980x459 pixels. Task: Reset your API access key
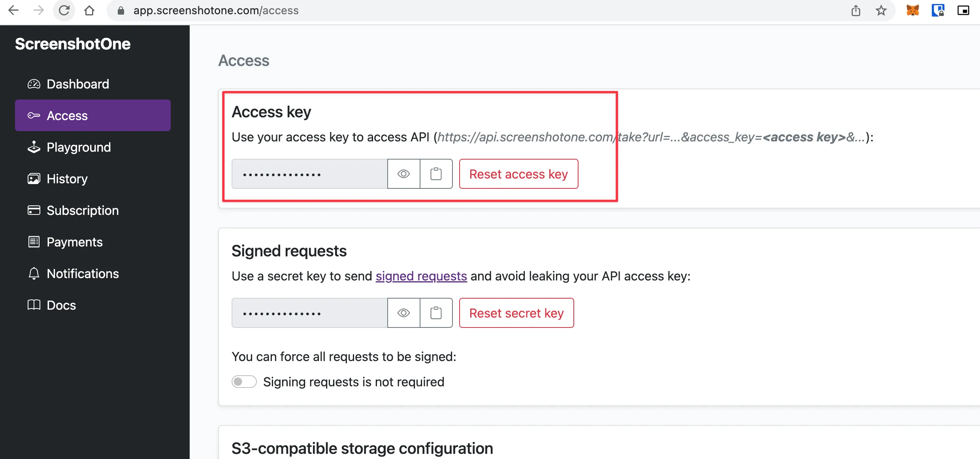pyautogui.click(x=518, y=174)
